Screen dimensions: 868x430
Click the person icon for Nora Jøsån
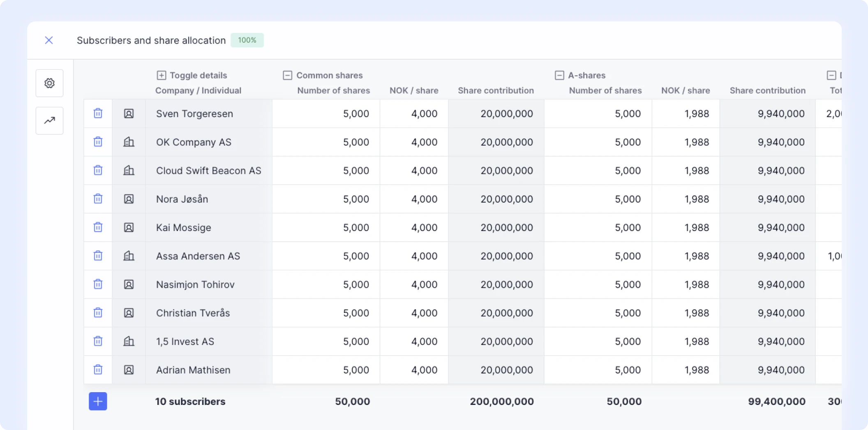(129, 199)
